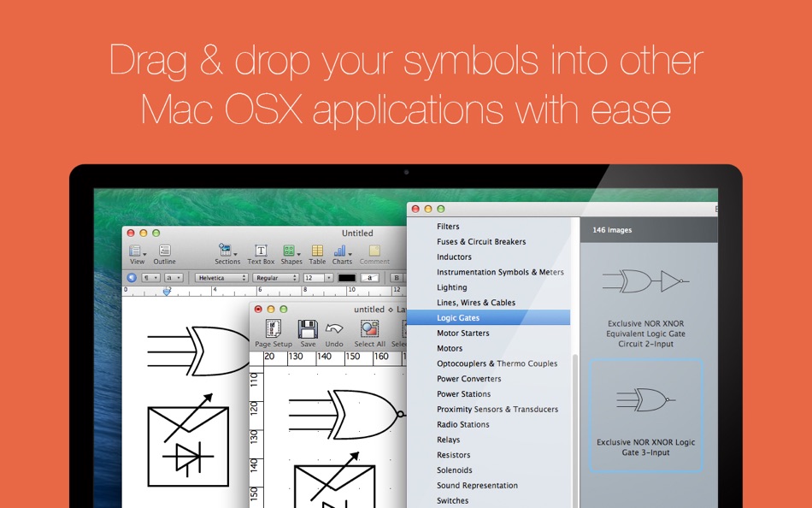Click the '146 images' count label
The width and height of the screenshot is (812, 508).
612,230
